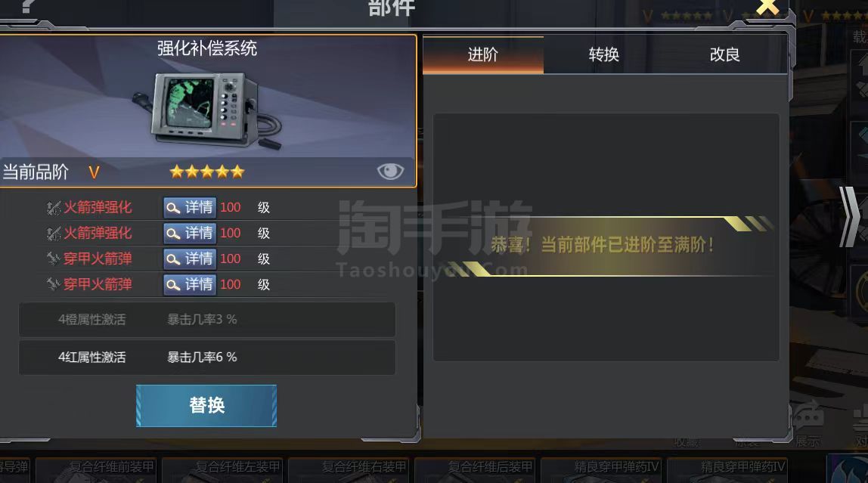Screen dimensions: 868x483
Task: Select first 精良穿甲弹药IV item in bottom bar
Action: click(602, 469)
